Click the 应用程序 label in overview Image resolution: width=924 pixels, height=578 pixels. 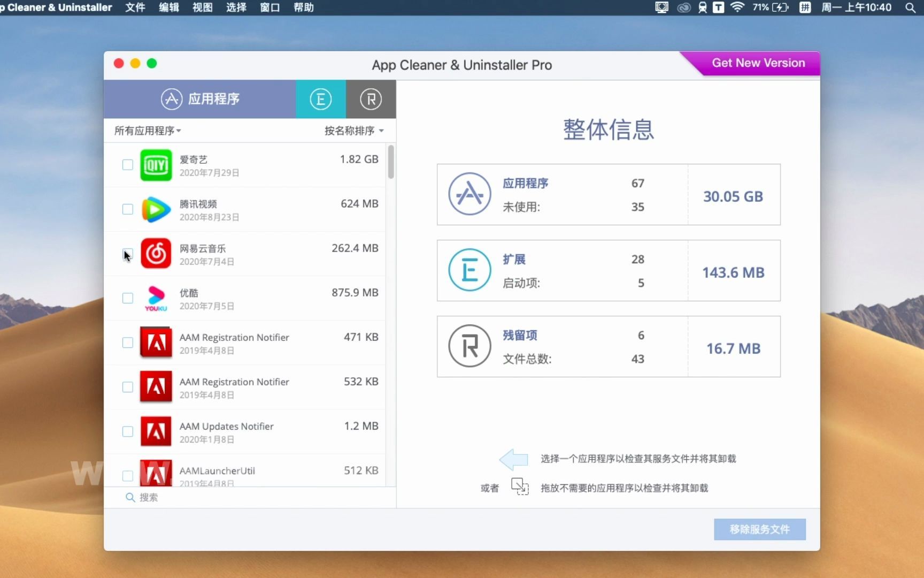click(525, 183)
